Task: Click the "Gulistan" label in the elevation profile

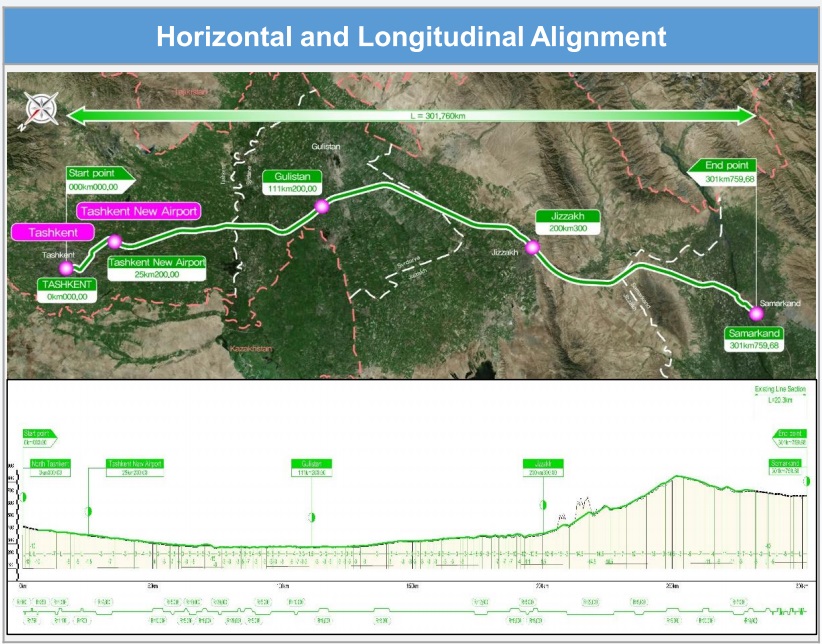Action: [311, 468]
